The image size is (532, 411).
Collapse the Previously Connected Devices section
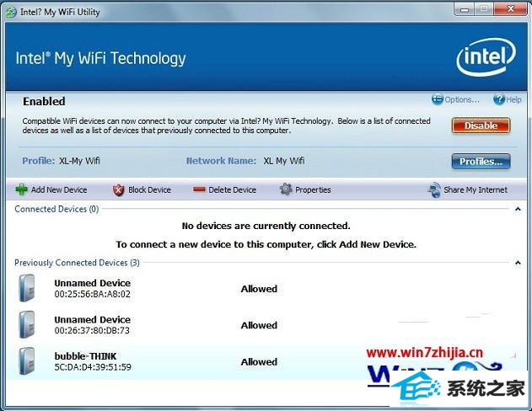pos(518,263)
